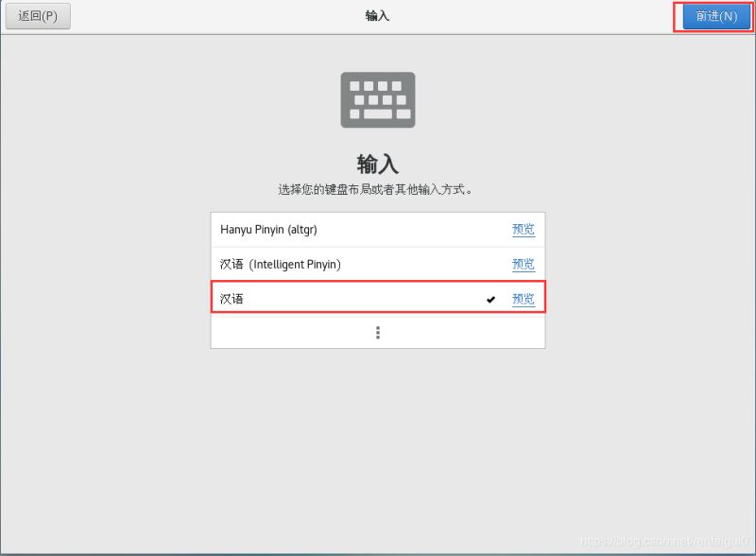Click the Intelligent Pinyin label text
The width and height of the screenshot is (756, 556).
pyautogui.click(x=297, y=265)
